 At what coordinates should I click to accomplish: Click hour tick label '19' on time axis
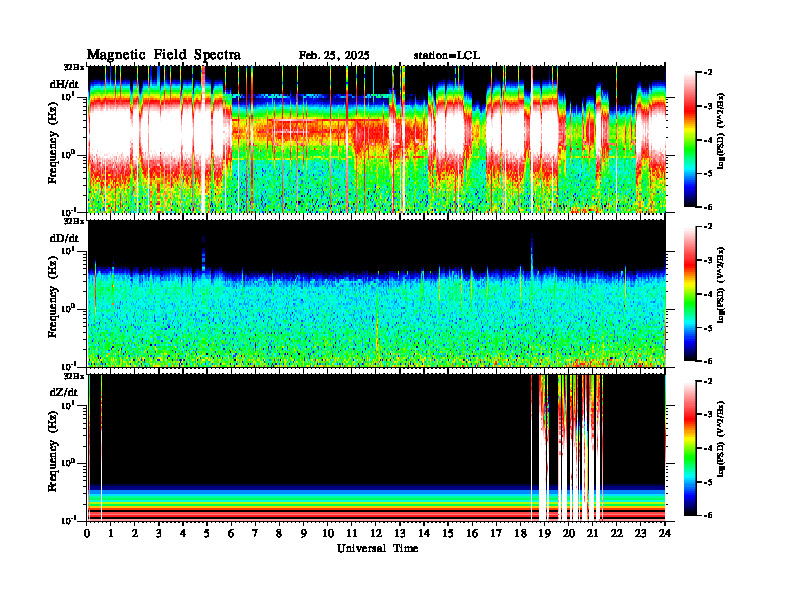[544, 533]
